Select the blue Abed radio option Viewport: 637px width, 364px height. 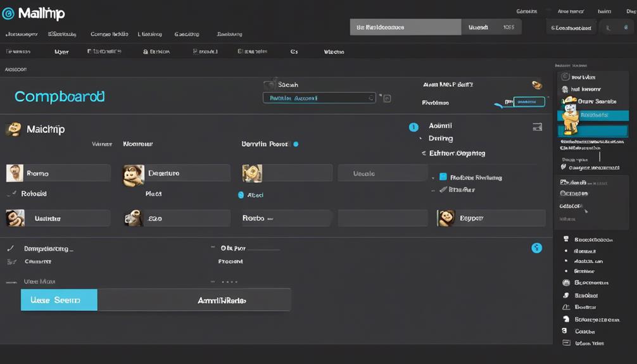tap(241, 195)
